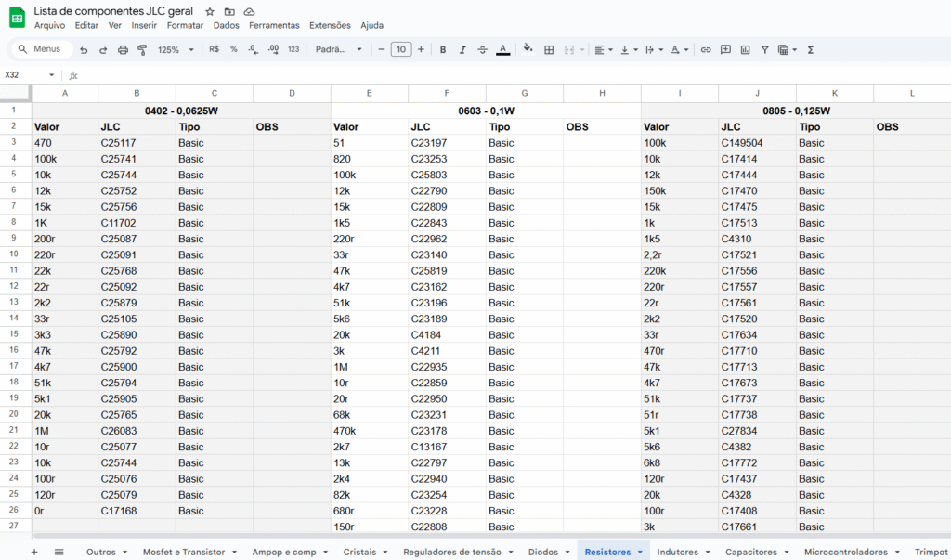Switch to the Capacitores sheet tab

point(750,552)
